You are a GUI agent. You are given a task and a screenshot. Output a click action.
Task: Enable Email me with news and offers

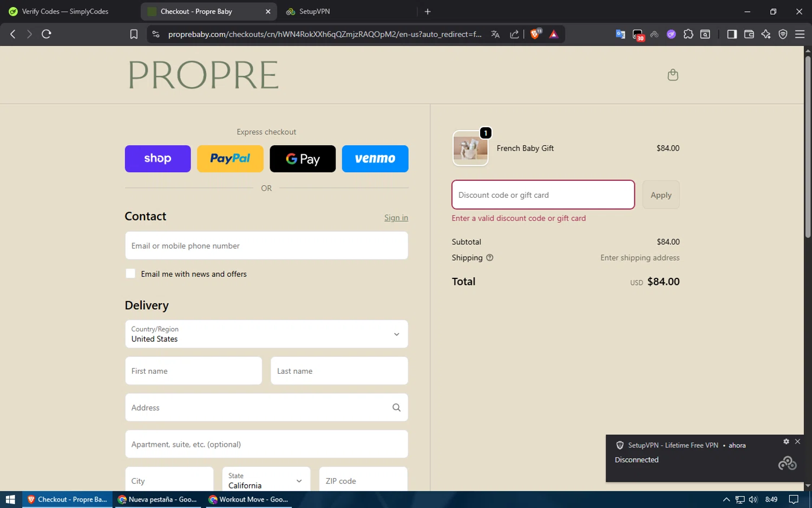(x=130, y=273)
